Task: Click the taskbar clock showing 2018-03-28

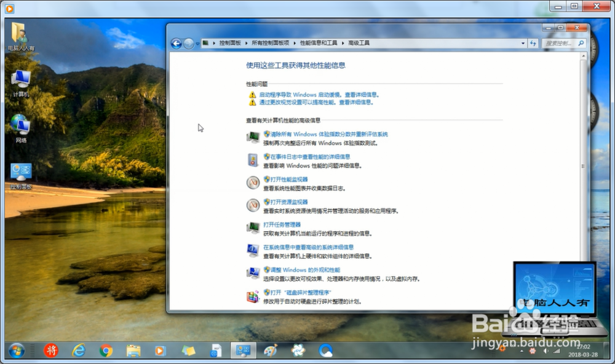Action: (583, 350)
